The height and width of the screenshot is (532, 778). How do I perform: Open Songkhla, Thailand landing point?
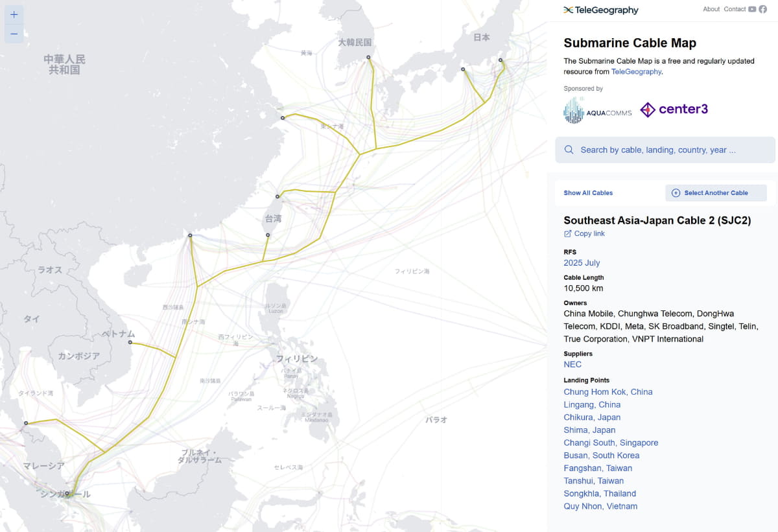pyautogui.click(x=600, y=493)
